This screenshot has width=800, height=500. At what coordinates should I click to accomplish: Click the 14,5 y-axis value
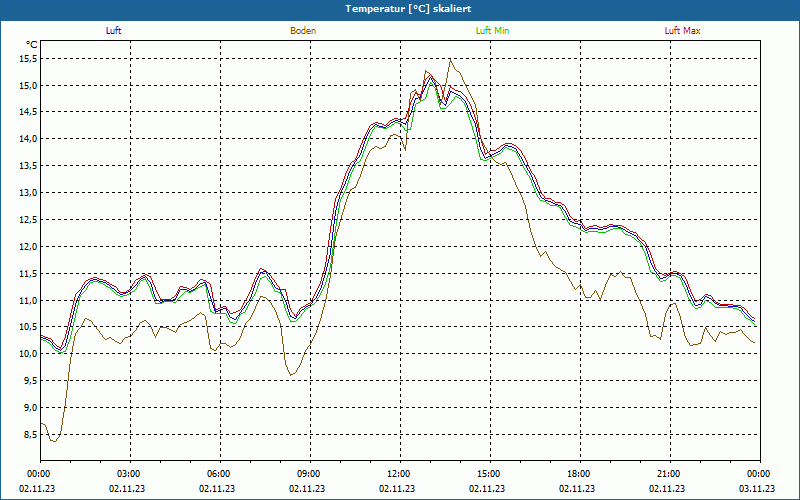click(x=29, y=112)
